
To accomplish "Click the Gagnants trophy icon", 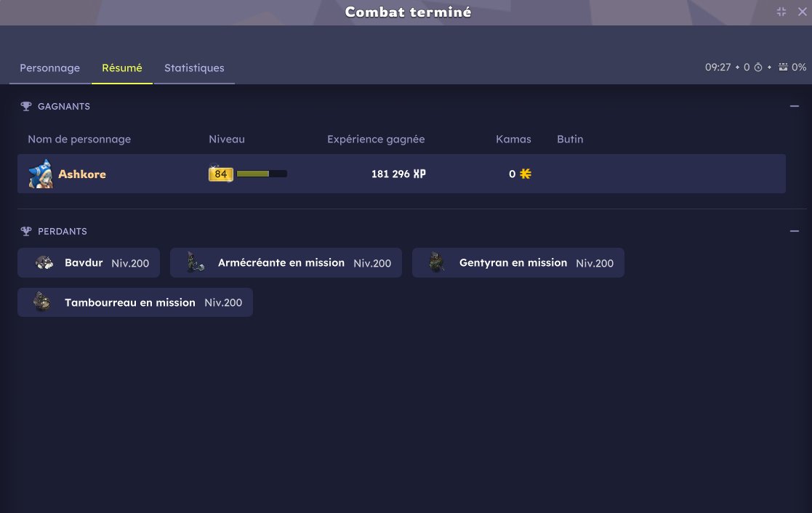I will point(26,106).
